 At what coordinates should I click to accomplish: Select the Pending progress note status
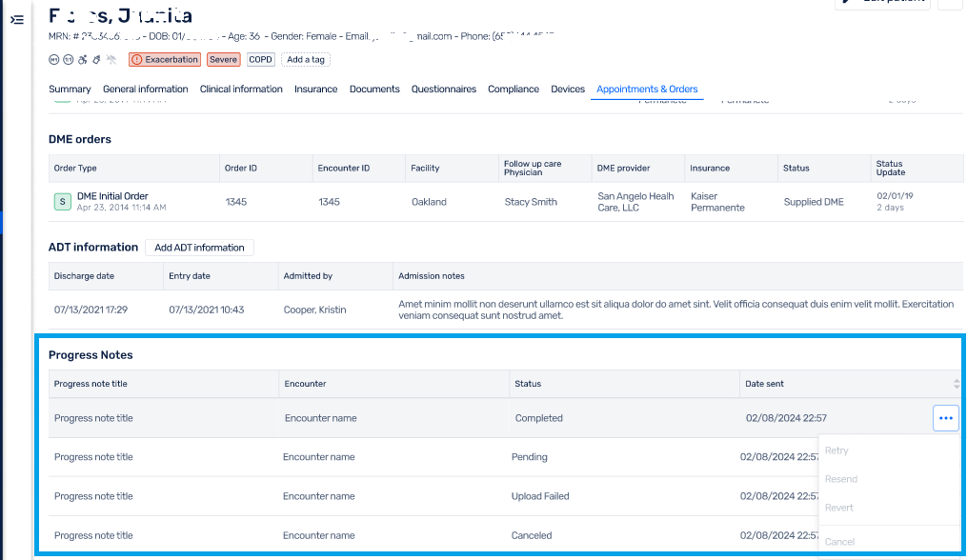(529, 457)
